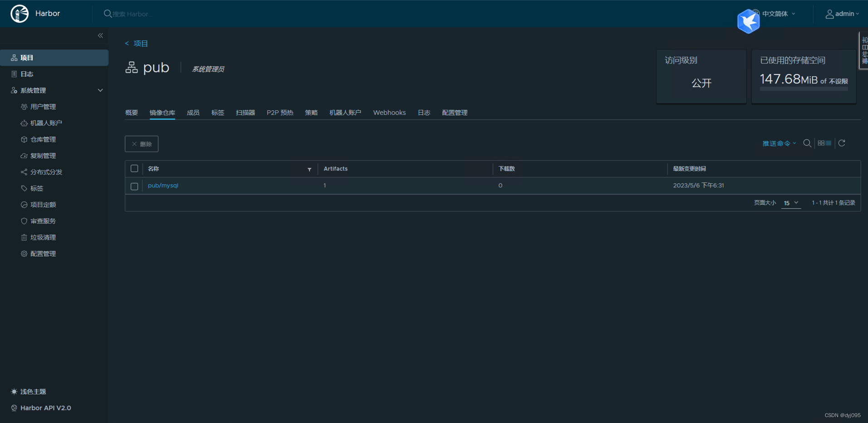868x423 pixels.
Task: Open 仓库管理 in the sidebar
Action: point(43,139)
